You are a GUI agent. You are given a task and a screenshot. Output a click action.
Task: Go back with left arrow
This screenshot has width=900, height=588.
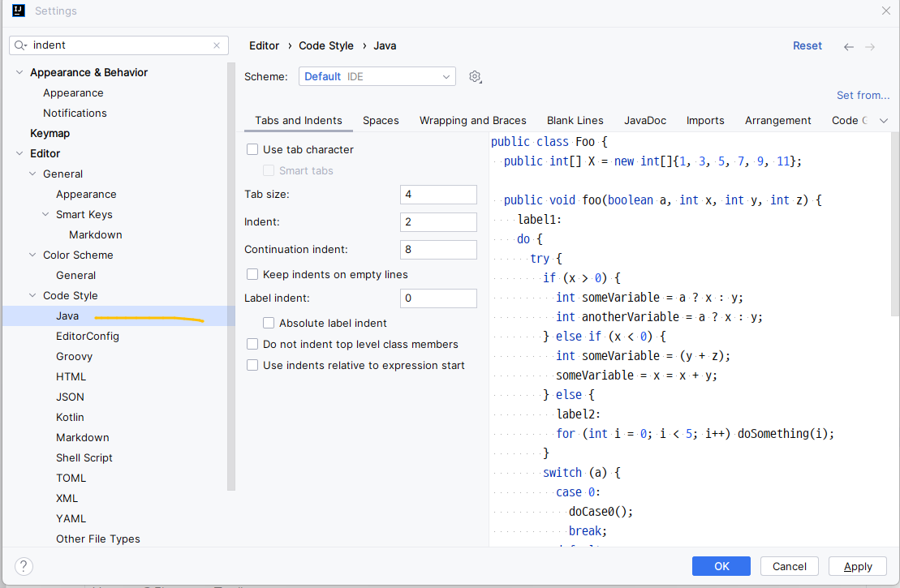click(848, 46)
